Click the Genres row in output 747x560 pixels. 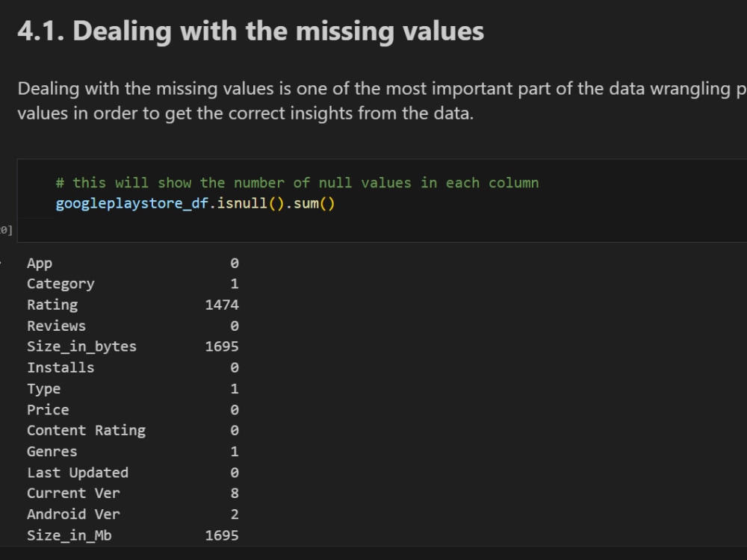click(133, 452)
